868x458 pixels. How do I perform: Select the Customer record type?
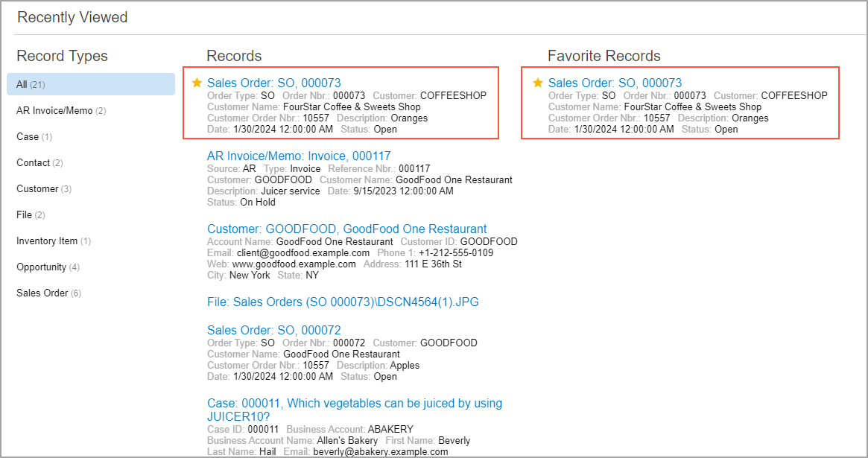pyautogui.click(x=39, y=188)
